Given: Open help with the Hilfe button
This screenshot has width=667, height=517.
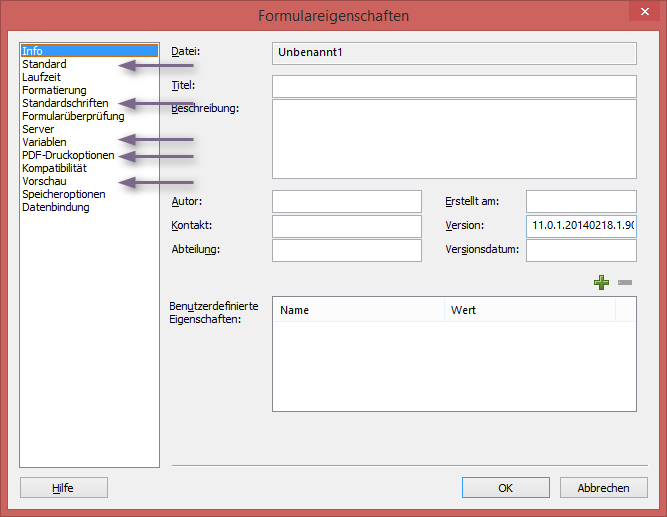Looking at the screenshot, I should (x=63, y=488).
